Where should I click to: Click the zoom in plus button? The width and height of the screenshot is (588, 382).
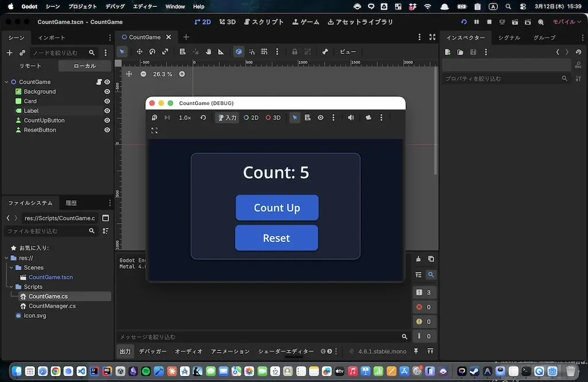182,74
